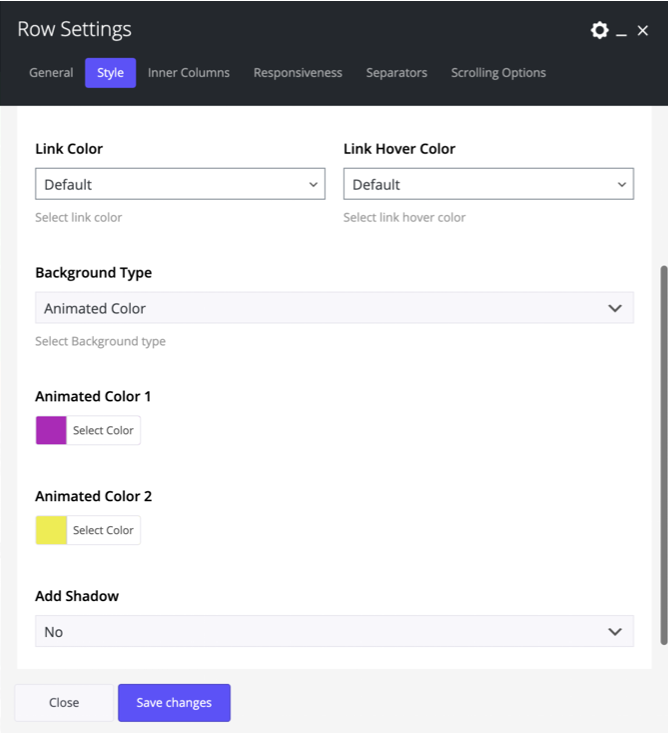Minimize the Row Settings panel
Image resolution: width=669 pixels, height=733 pixels.
621,32
